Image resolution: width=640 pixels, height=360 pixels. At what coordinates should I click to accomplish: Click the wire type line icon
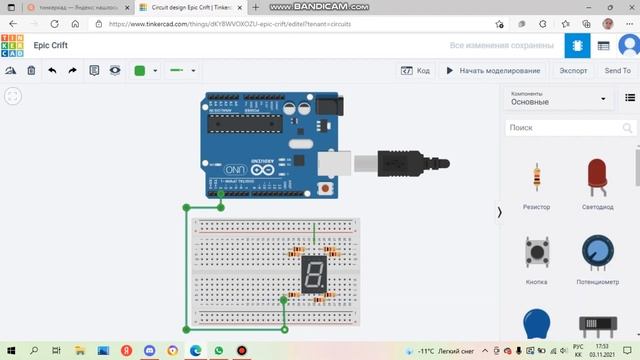[176, 70]
